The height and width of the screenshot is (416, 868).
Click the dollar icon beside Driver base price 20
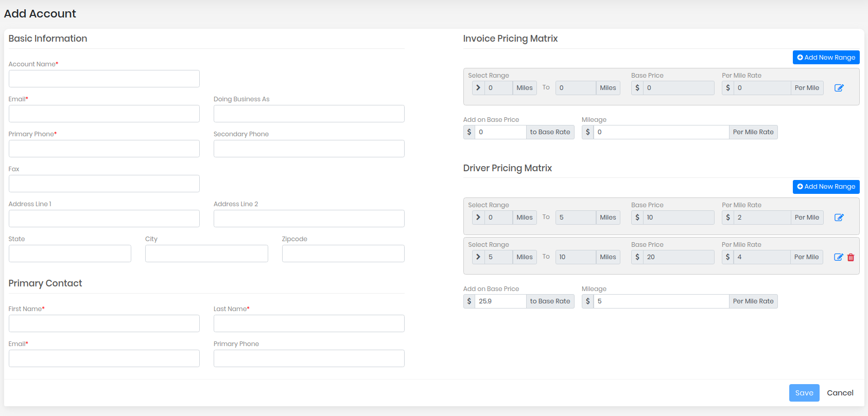coord(637,257)
